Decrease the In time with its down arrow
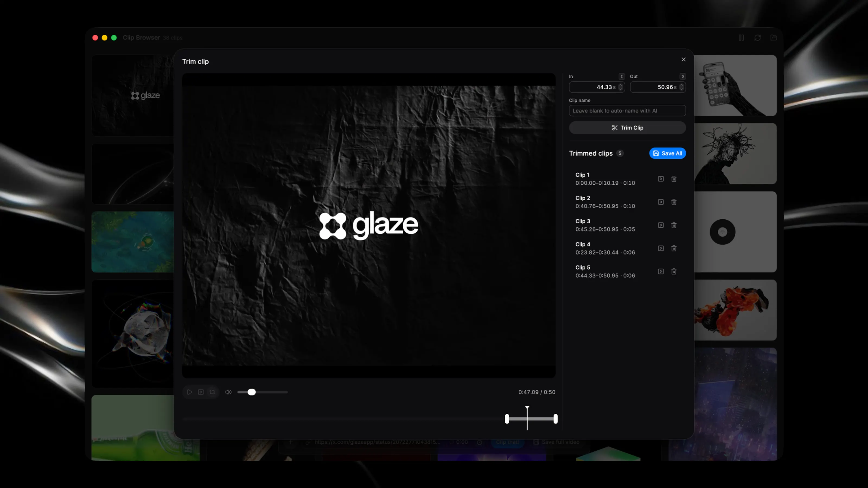This screenshot has width=868, height=488. coord(621,89)
